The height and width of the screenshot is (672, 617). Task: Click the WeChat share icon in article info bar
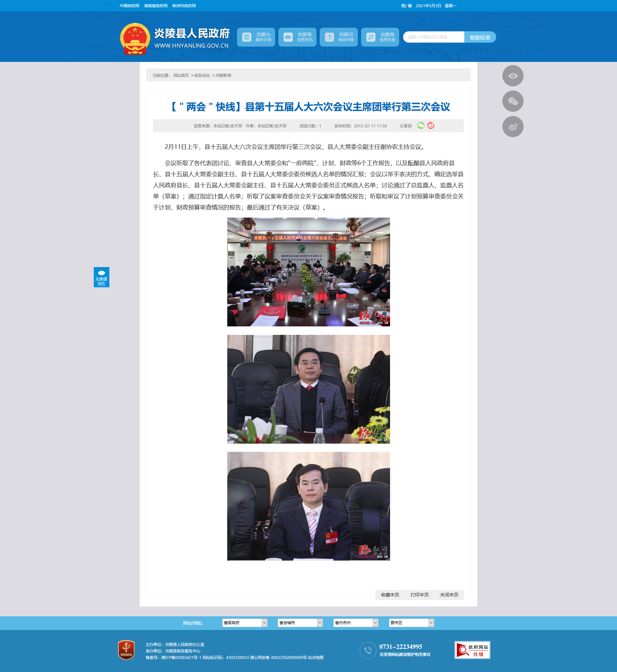(421, 126)
